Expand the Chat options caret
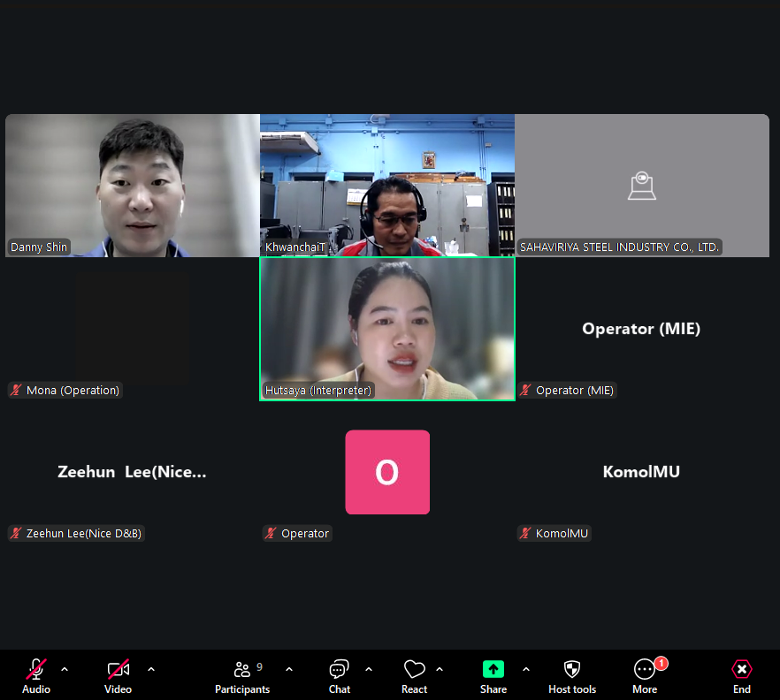 [x=369, y=669]
